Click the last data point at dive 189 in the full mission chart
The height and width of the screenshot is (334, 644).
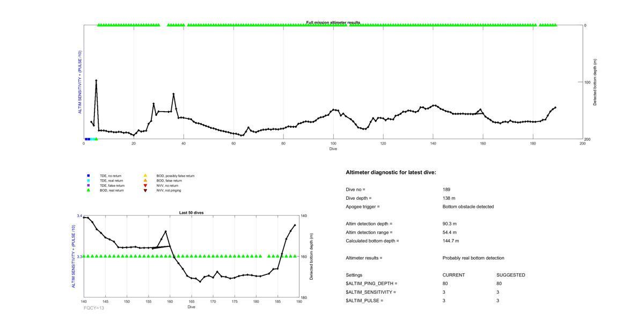tap(555, 107)
